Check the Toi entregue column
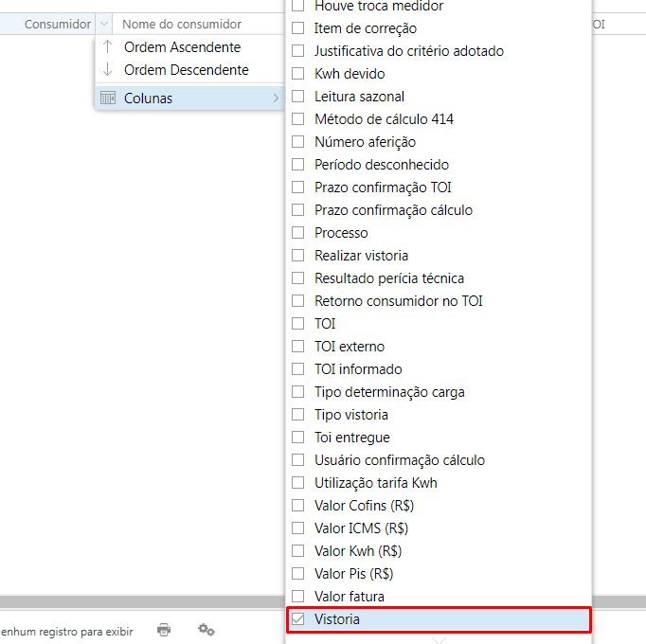The width and height of the screenshot is (646, 644). tap(297, 437)
